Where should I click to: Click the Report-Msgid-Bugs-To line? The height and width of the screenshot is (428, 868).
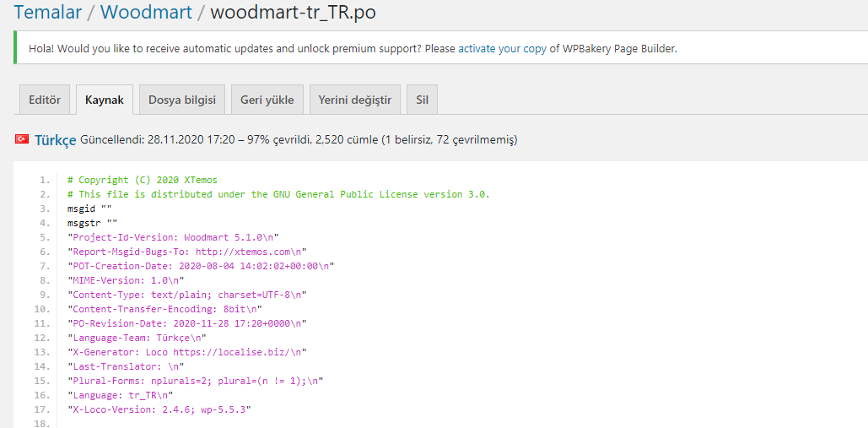tap(187, 252)
